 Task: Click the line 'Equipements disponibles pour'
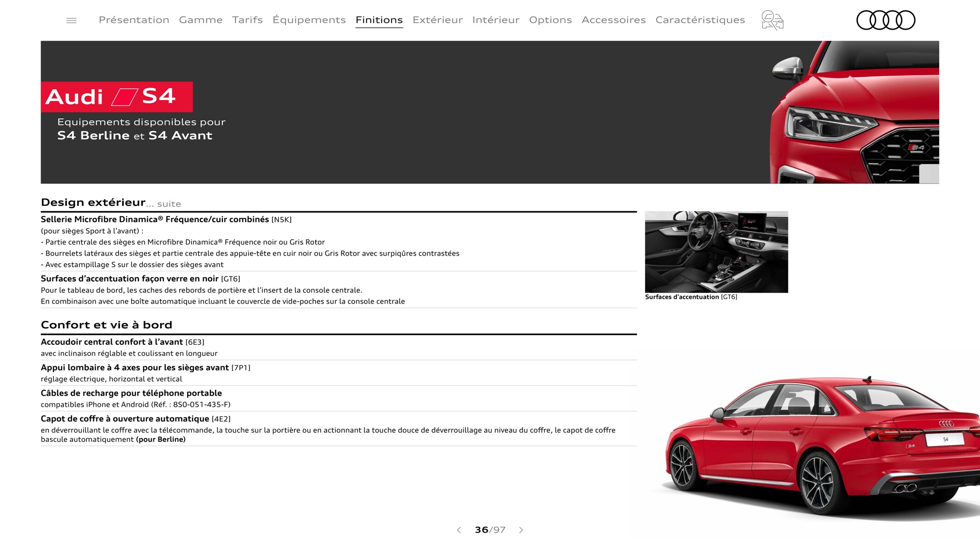click(x=142, y=122)
